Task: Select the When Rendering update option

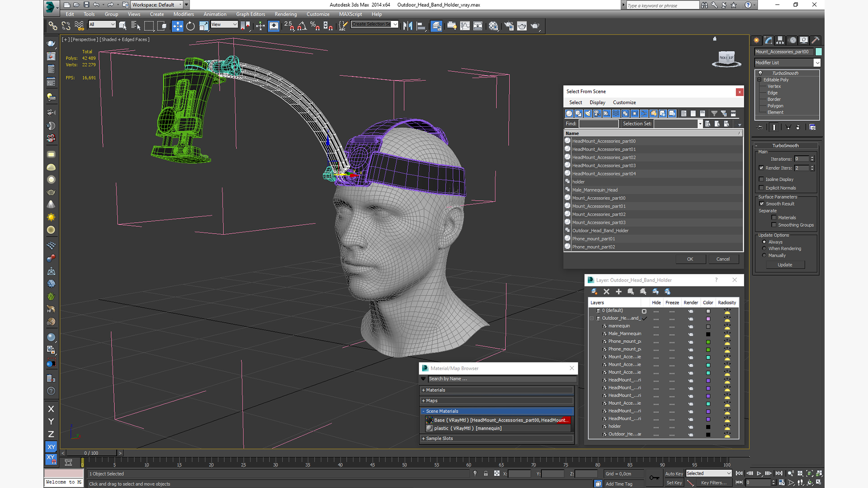Action: point(764,249)
